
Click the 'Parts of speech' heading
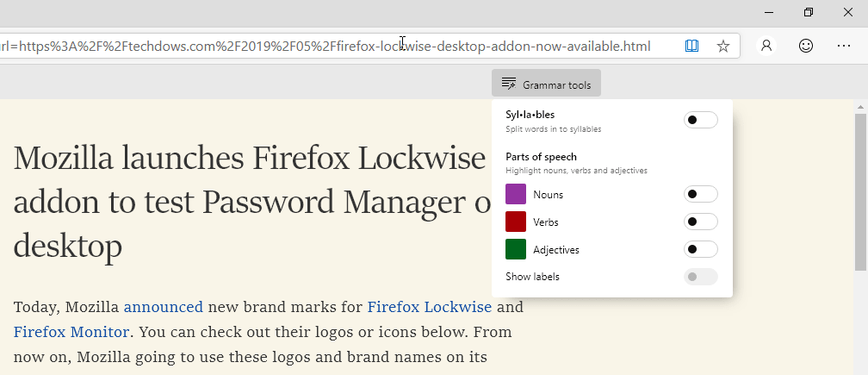(x=541, y=157)
